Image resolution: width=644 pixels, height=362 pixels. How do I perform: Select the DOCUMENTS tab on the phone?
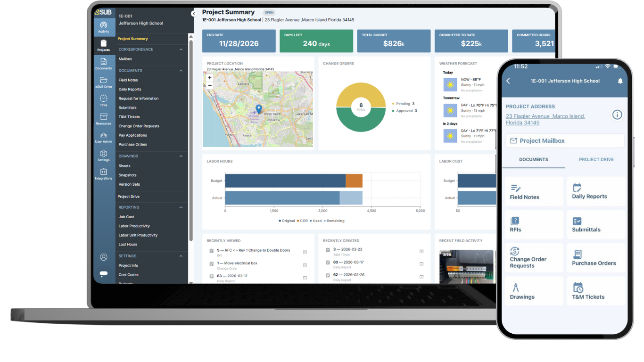point(533,159)
